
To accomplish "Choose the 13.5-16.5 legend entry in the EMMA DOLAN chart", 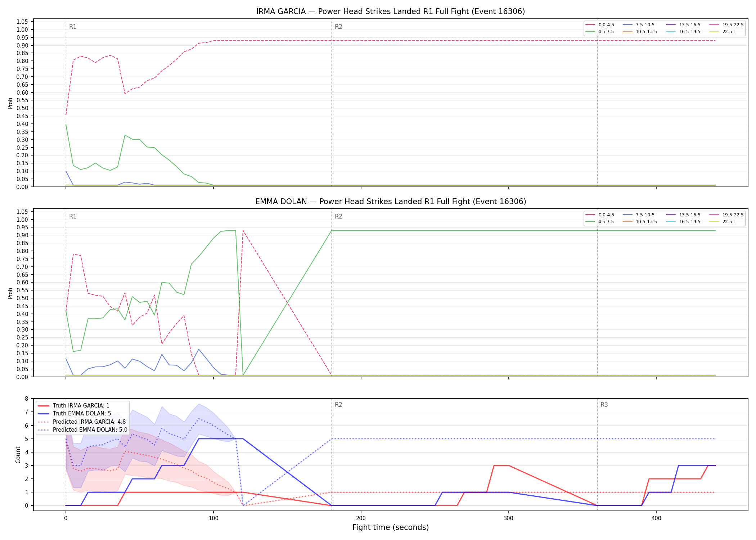I will pos(684,215).
